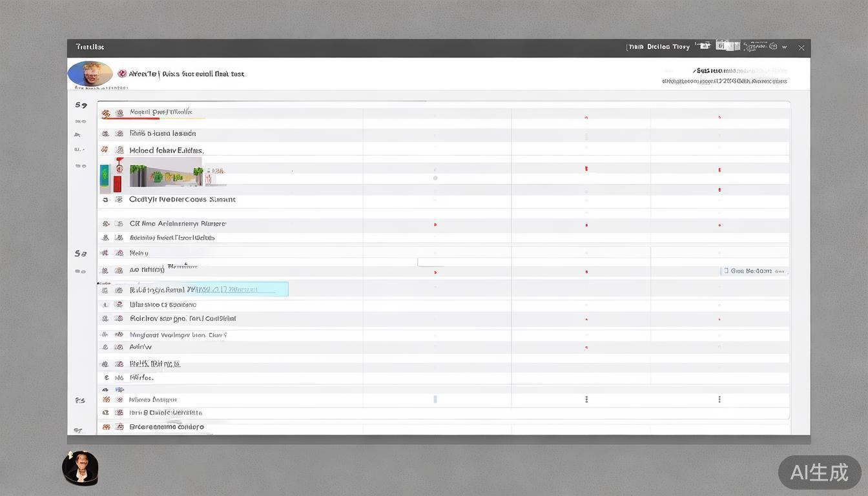Toggle the checkbox next to "Gion Be:dorm"
The height and width of the screenshot is (496, 868).
[x=726, y=271]
